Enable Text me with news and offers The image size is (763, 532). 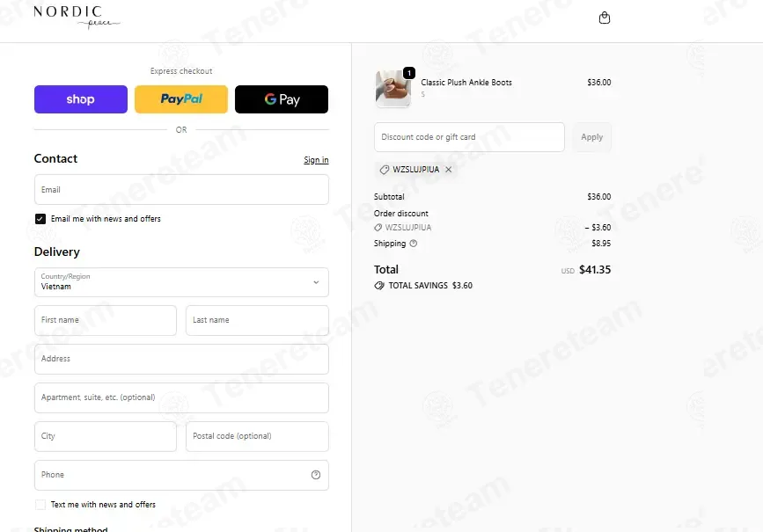click(x=40, y=505)
